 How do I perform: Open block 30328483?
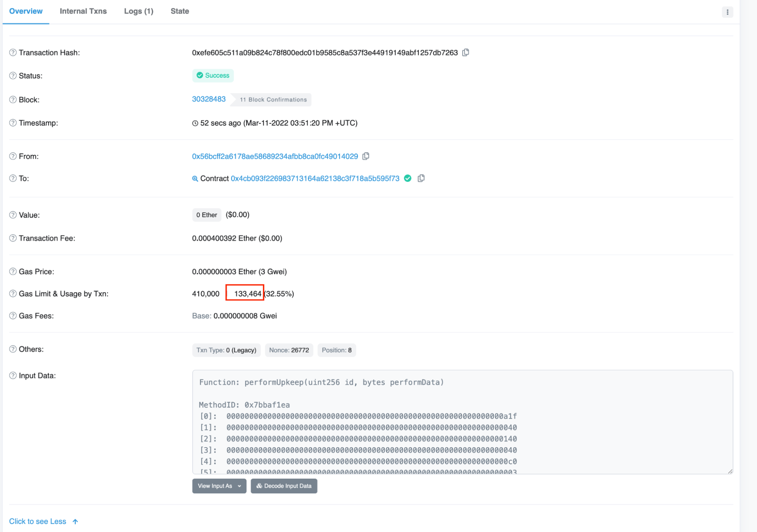(x=209, y=99)
